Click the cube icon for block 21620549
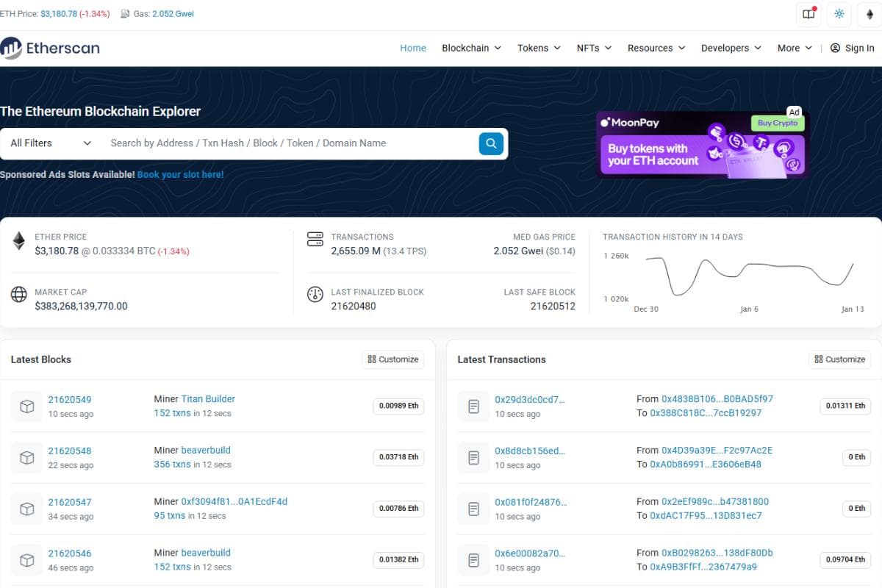 26,406
